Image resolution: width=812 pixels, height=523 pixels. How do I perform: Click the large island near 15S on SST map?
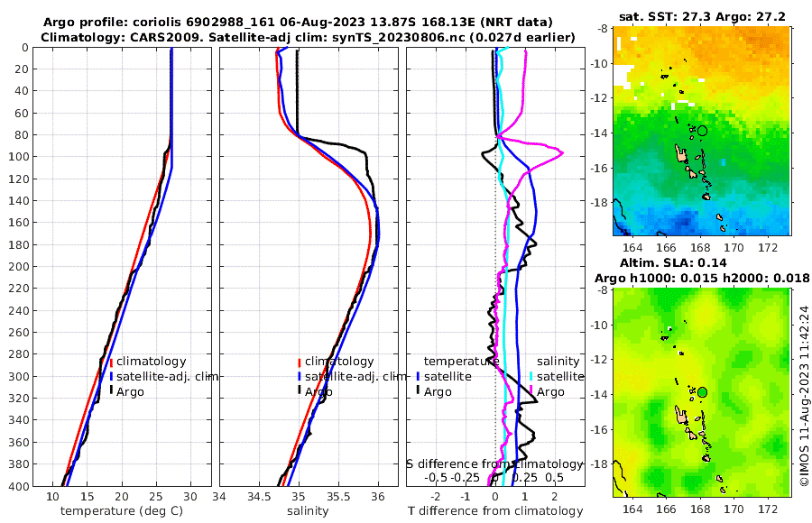click(x=680, y=152)
